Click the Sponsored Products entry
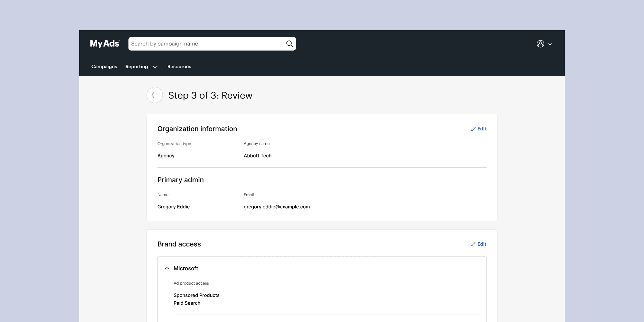The image size is (644, 322). coord(196,295)
